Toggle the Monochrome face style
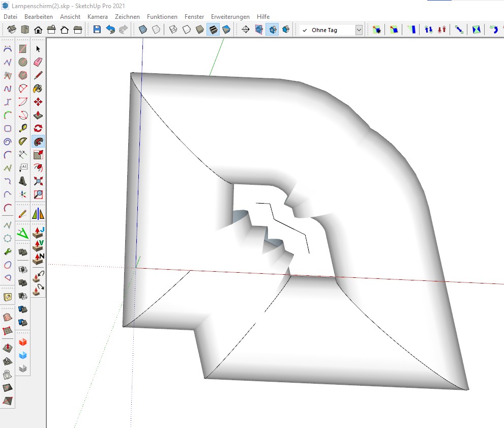Screen dimensions: 504x428 pyautogui.click(x=226, y=30)
